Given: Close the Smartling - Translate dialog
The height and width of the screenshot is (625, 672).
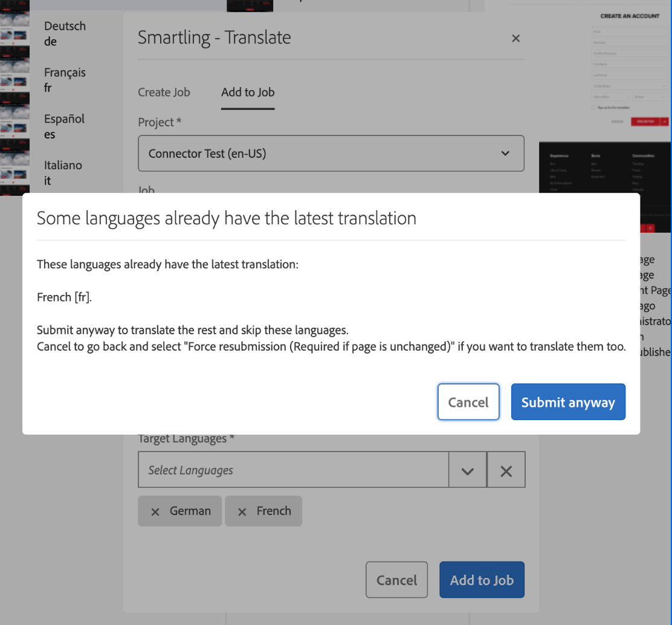Looking at the screenshot, I should pos(515,39).
